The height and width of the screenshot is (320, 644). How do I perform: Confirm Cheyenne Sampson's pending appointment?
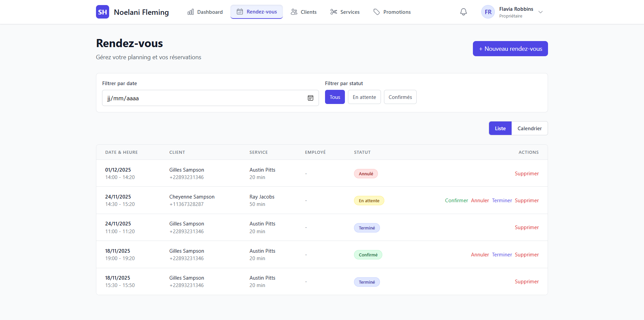tap(456, 200)
